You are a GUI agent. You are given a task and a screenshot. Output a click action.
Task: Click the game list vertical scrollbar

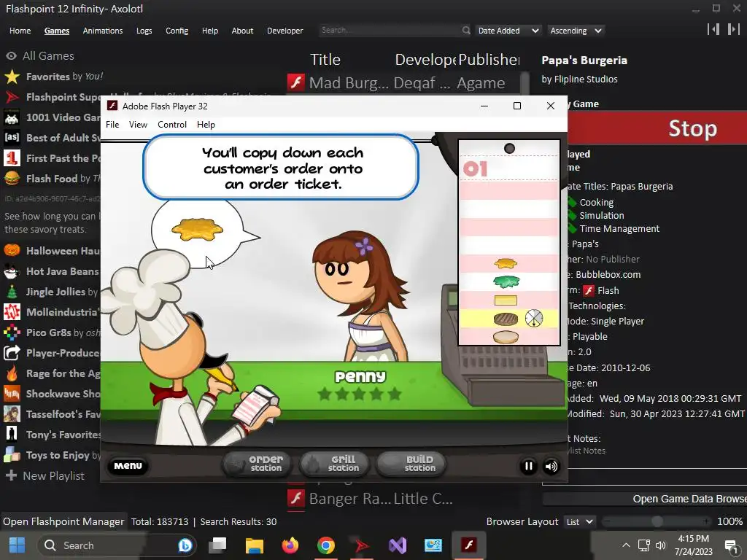pyautogui.click(x=525, y=84)
